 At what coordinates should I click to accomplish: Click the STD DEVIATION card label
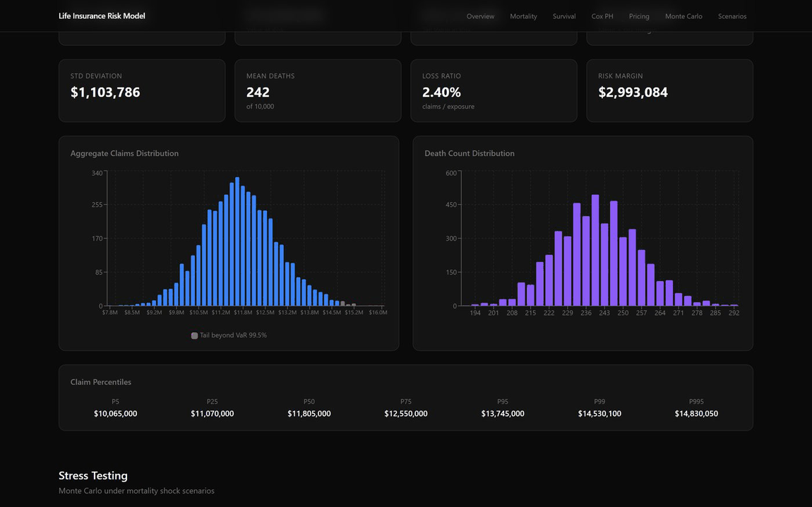coord(96,76)
